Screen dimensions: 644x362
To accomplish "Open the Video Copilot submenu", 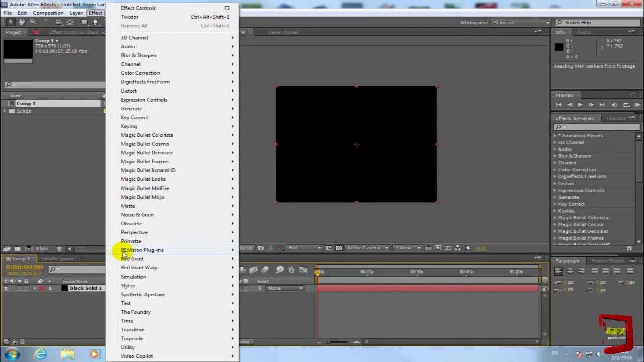I will click(173, 356).
